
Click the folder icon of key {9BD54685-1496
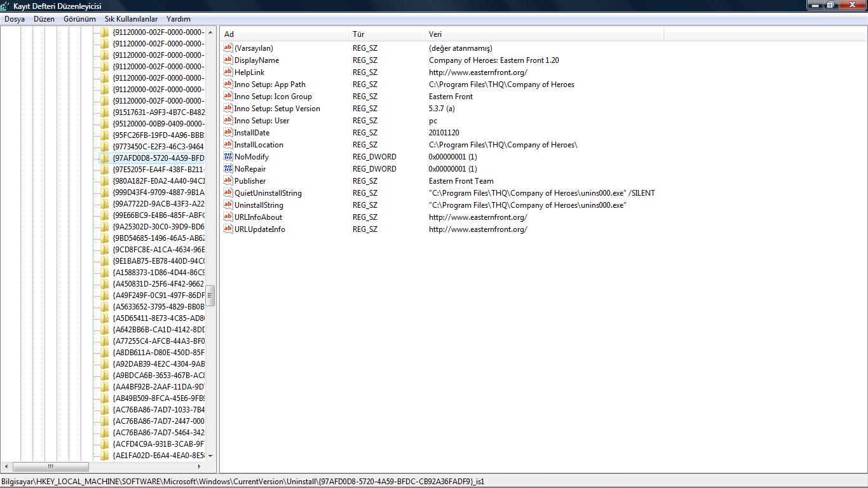105,238
